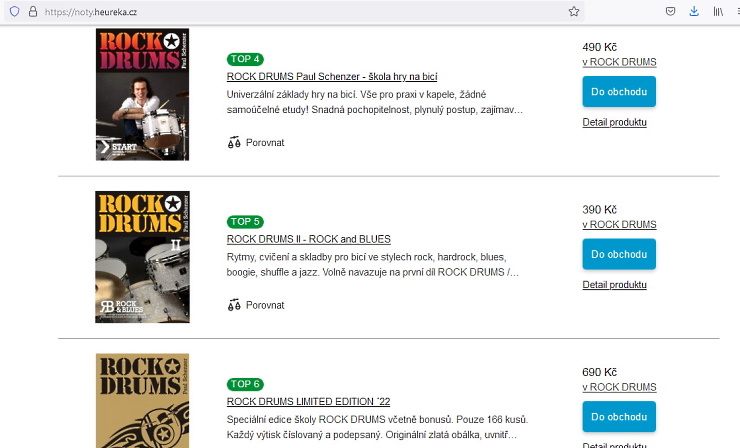Click the tracking protection shield icon
The width and height of the screenshot is (740, 448).
click(14, 11)
